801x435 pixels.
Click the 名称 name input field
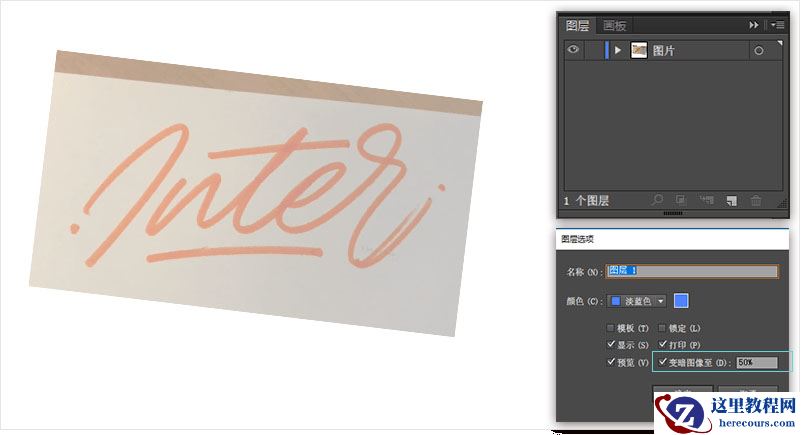692,271
